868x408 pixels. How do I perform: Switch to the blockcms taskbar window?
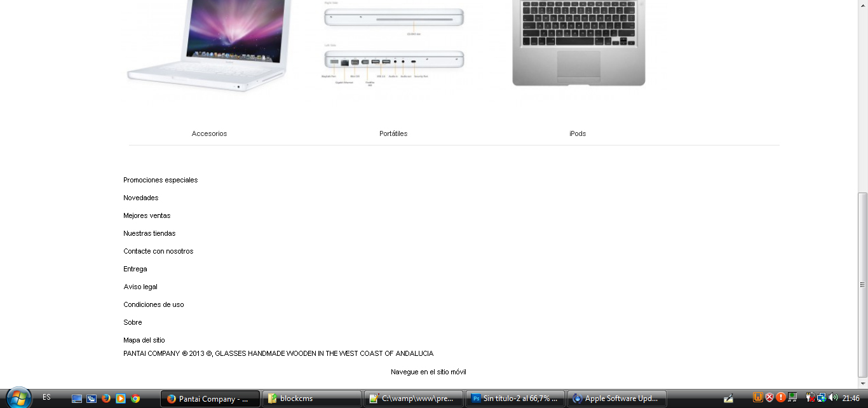click(312, 398)
